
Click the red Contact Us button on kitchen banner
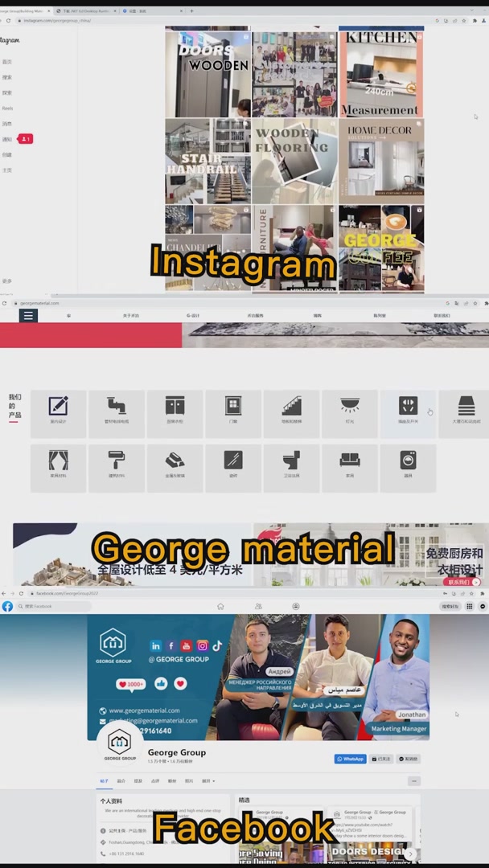click(462, 582)
